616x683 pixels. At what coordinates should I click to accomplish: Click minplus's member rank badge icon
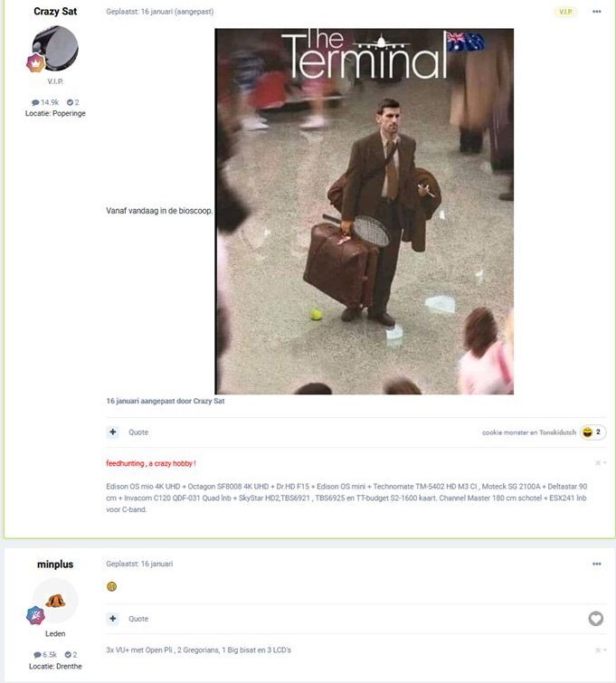coord(35,615)
